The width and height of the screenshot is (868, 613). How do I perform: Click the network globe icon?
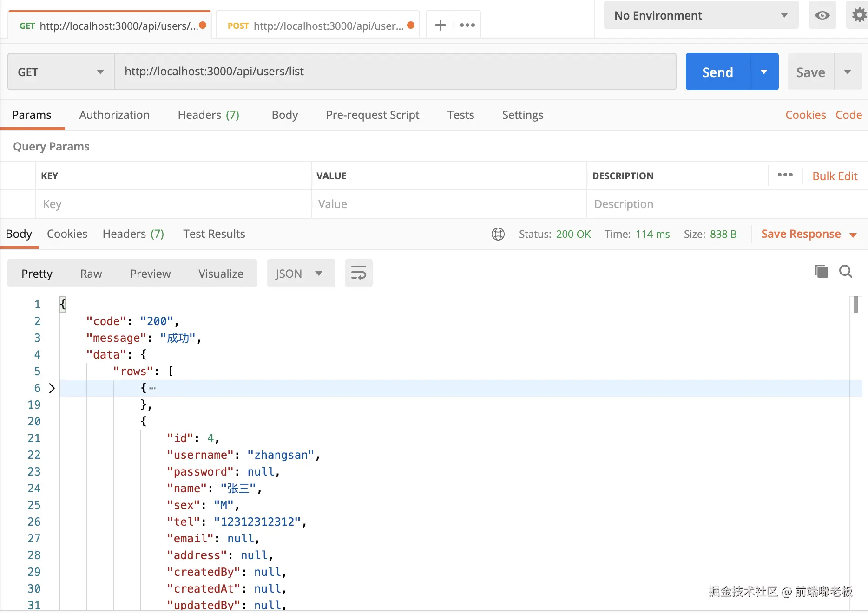[x=498, y=234]
